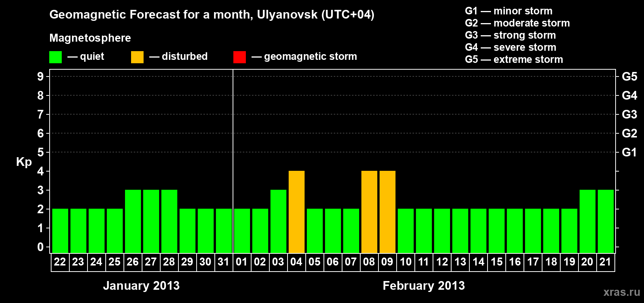Image resolution: width=644 pixels, height=303 pixels.
Task: Click the date cell 17 in February
Action: pyautogui.click(x=533, y=262)
